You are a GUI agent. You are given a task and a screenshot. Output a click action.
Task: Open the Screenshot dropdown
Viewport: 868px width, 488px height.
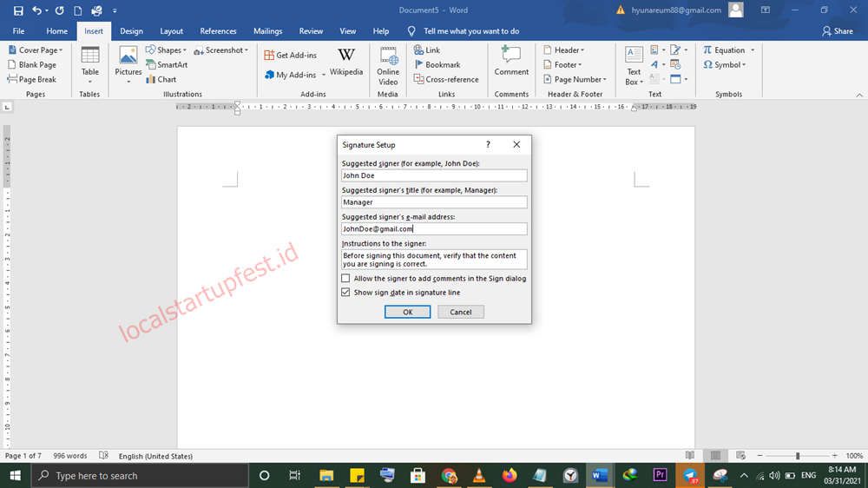tap(247, 50)
